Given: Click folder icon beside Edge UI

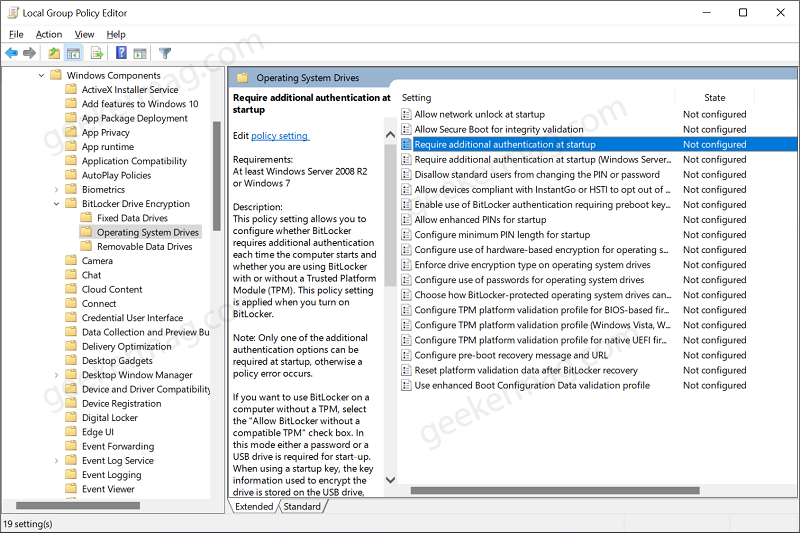Looking at the screenshot, I should point(71,432).
